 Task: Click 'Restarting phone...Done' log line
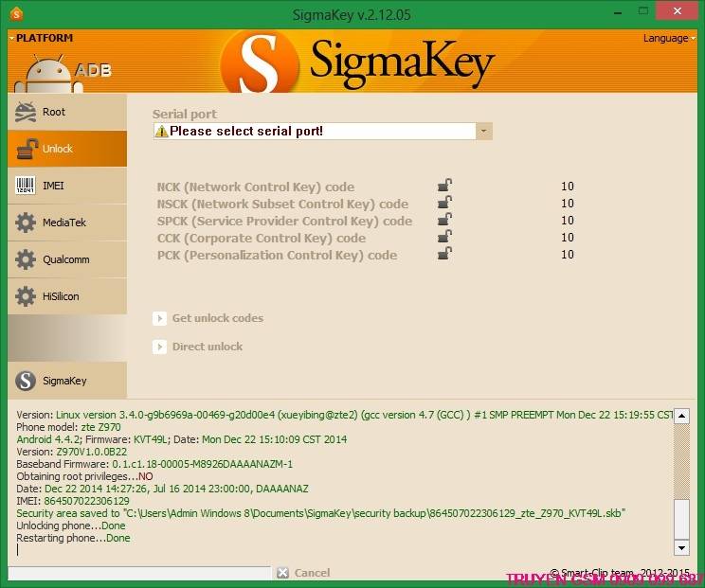tap(73, 538)
